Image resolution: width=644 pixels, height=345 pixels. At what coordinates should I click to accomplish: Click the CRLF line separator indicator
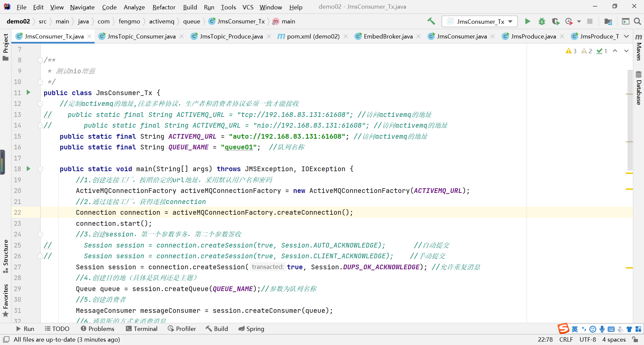point(566,339)
